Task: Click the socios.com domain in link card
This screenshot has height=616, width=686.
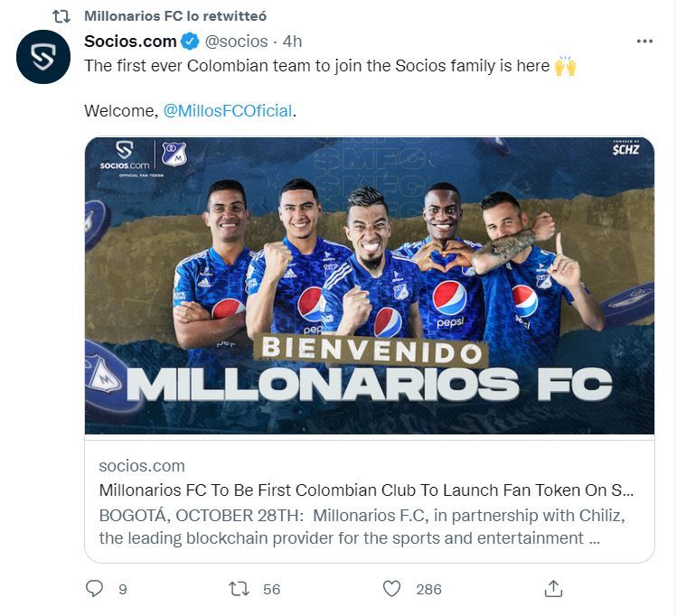Action: (x=142, y=466)
